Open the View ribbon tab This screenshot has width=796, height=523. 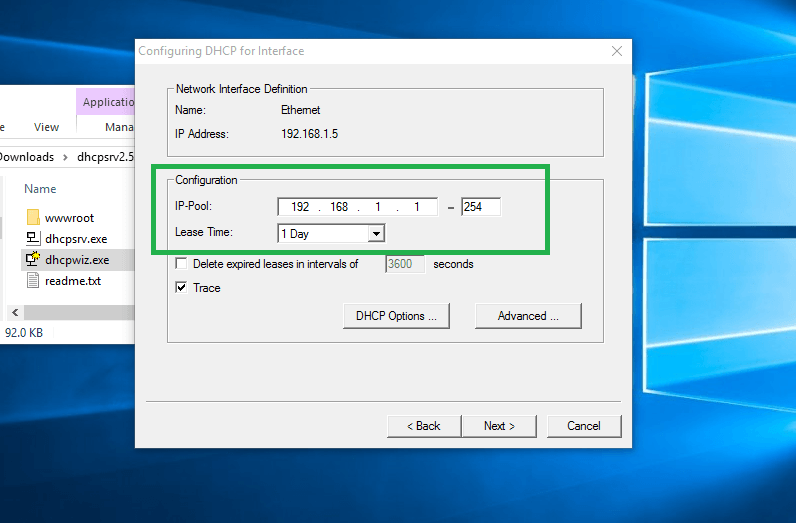coord(46,127)
